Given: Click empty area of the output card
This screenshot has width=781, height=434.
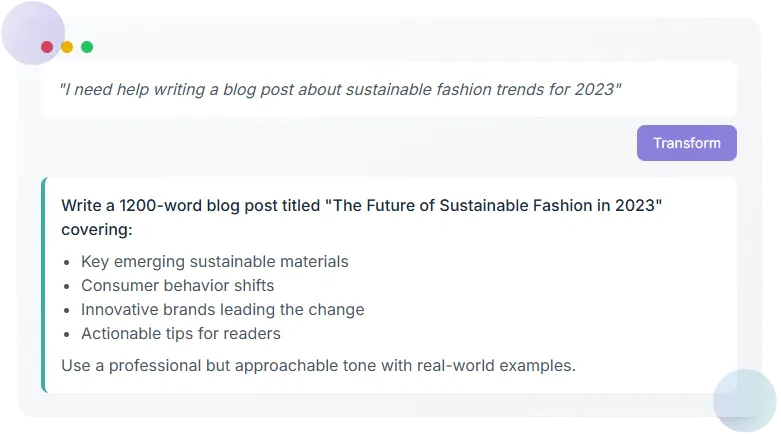Looking at the screenshot, I should pos(600,300).
